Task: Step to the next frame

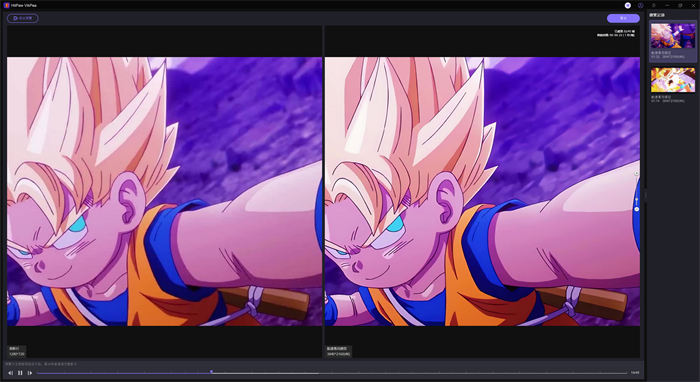Action: pyautogui.click(x=29, y=373)
